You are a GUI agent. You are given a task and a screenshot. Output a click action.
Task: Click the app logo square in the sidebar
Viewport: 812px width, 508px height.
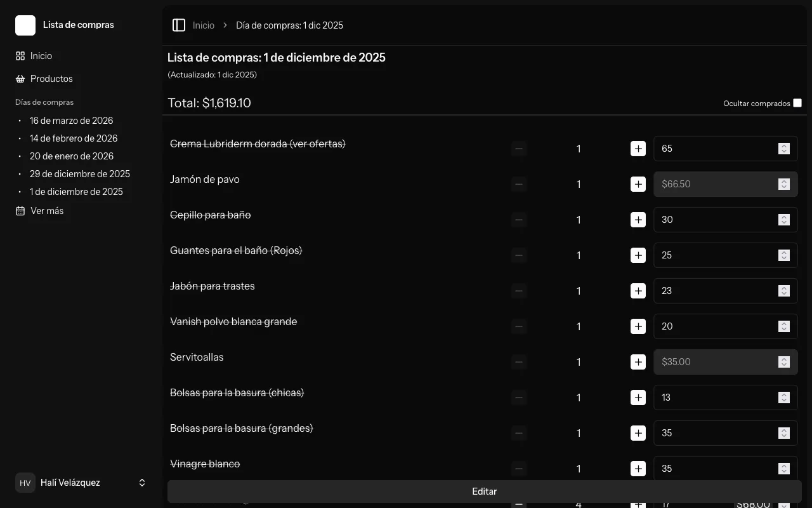point(25,25)
